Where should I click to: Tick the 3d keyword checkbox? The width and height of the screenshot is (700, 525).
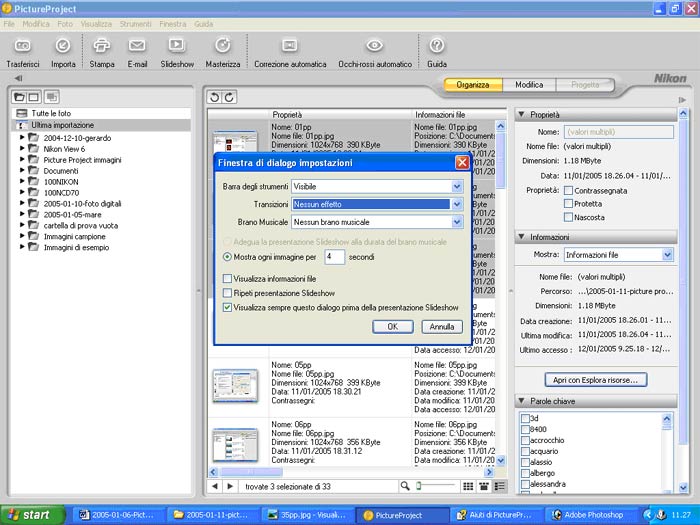[525, 418]
